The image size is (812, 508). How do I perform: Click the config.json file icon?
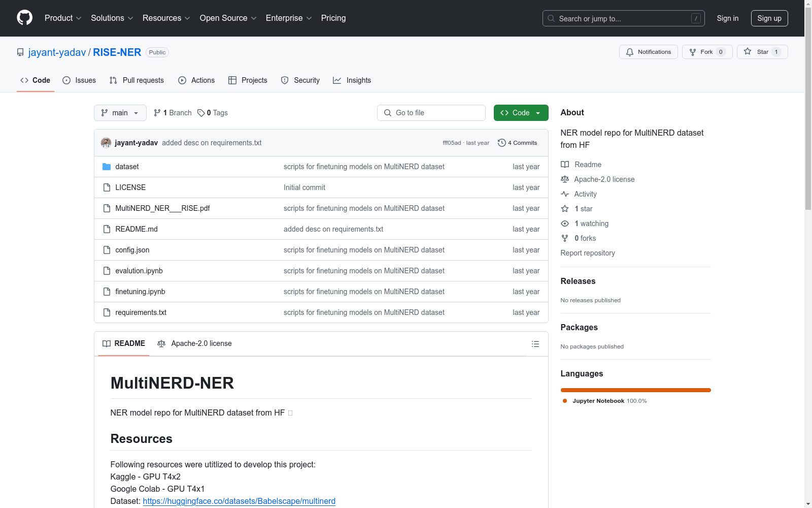coord(107,250)
